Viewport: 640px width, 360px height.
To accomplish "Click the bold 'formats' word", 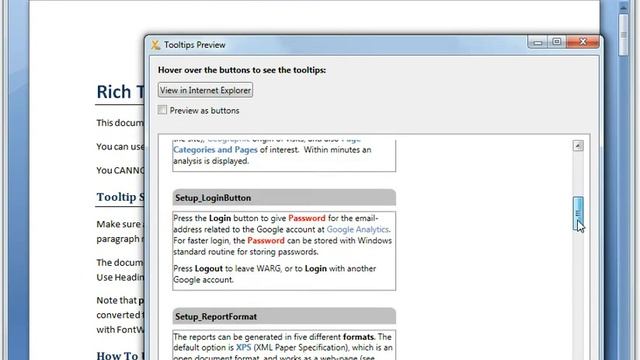I will [358, 337].
